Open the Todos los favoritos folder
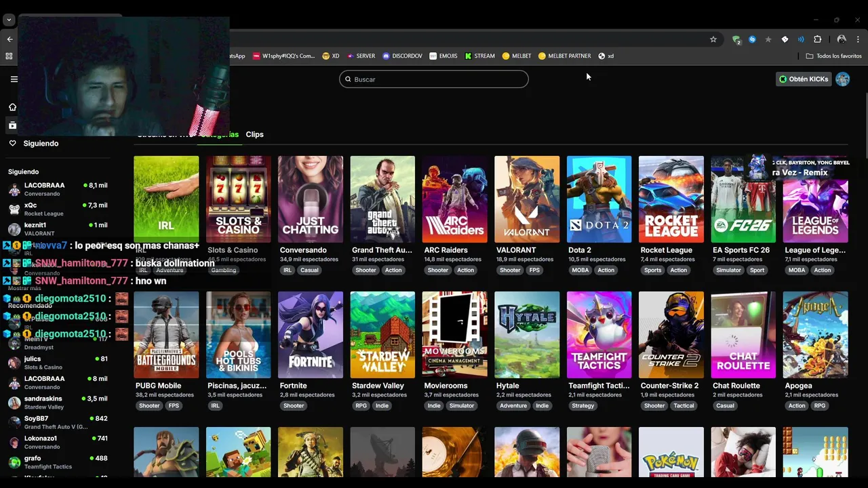The width and height of the screenshot is (868, 488). pos(833,56)
